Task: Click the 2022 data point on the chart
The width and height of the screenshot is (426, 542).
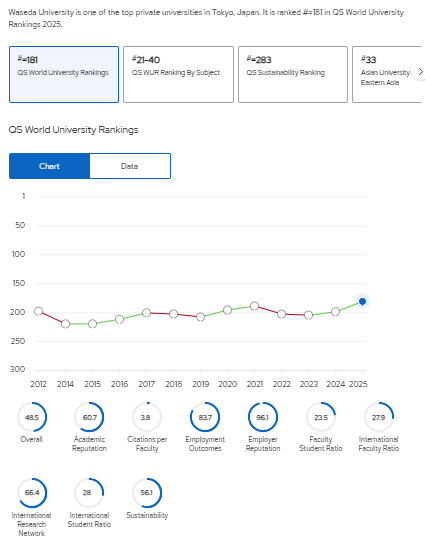Action: click(x=281, y=314)
